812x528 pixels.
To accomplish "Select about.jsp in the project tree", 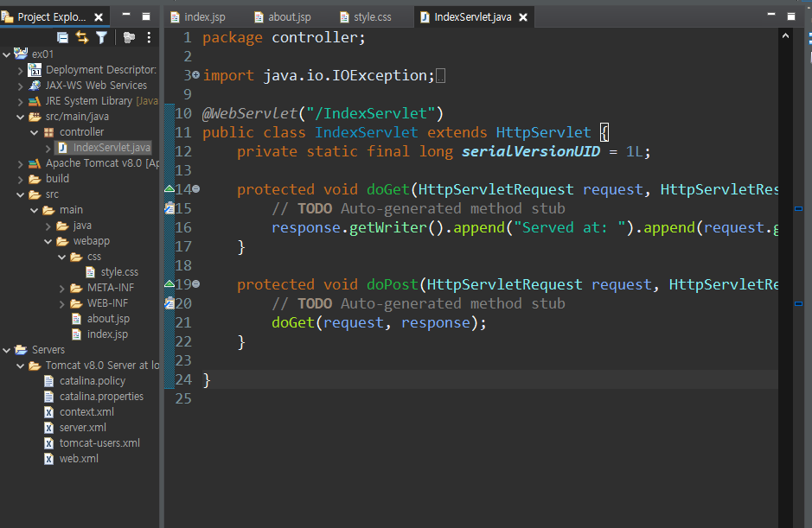I will [108, 318].
